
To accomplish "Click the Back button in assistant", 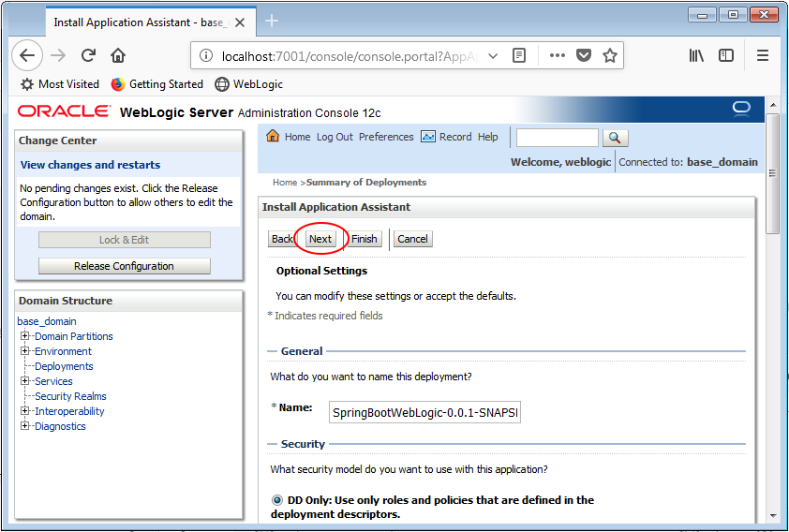I will pos(281,239).
